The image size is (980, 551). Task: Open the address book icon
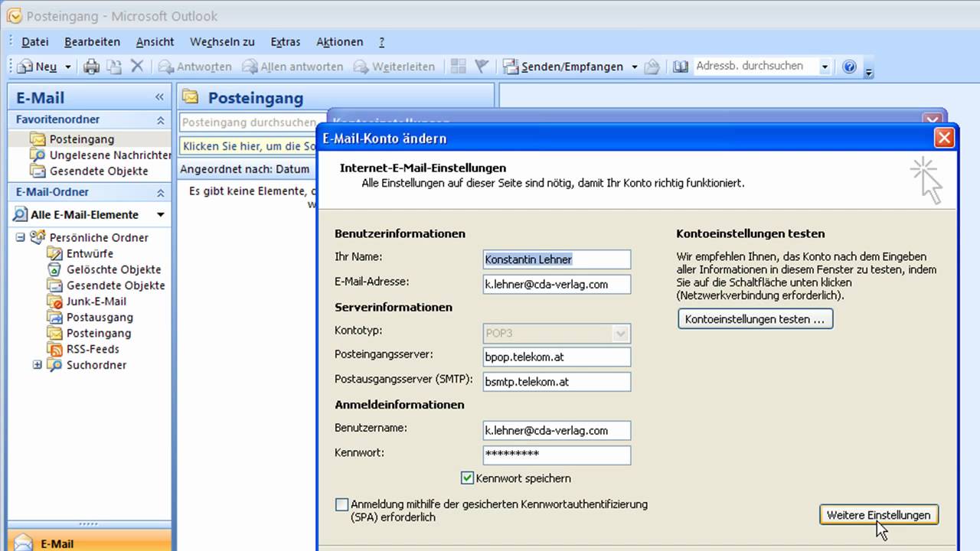click(681, 67)
